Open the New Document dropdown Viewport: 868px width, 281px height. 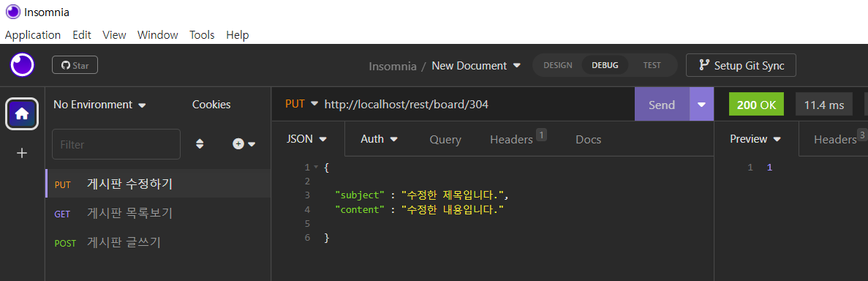click(x=476, y=65)
